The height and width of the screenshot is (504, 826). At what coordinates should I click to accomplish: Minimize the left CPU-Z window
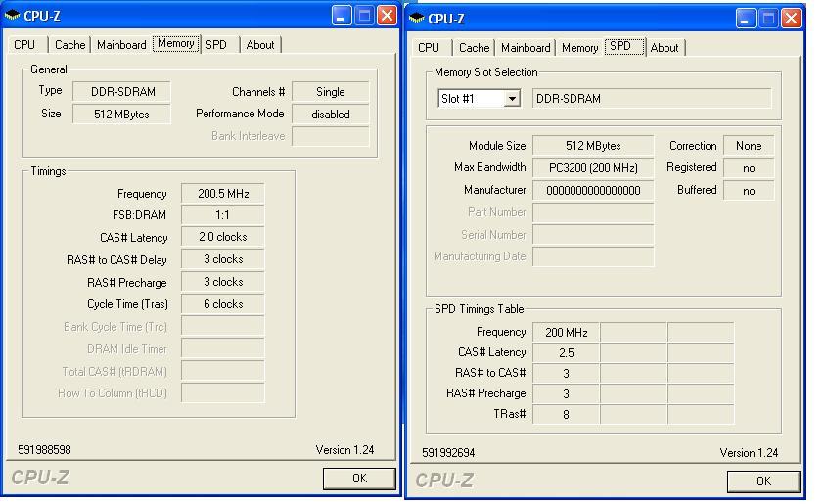click(341, 16)
